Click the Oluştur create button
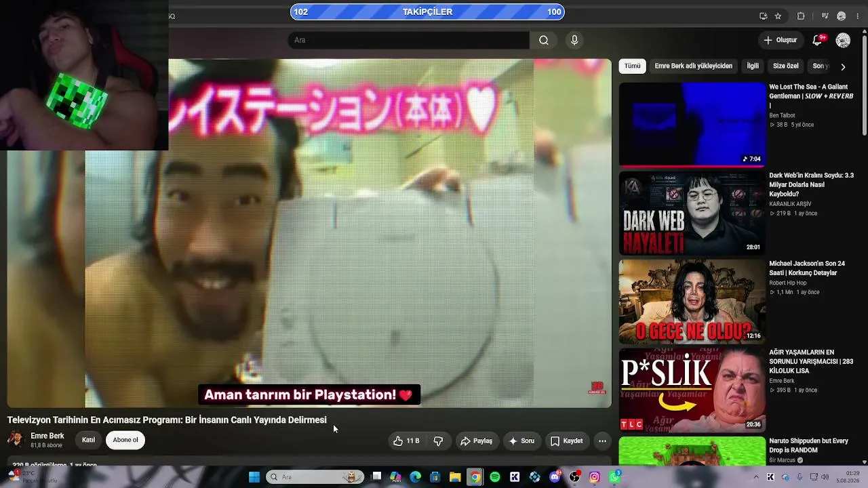 pyautogui.click(x=780, y=40)
